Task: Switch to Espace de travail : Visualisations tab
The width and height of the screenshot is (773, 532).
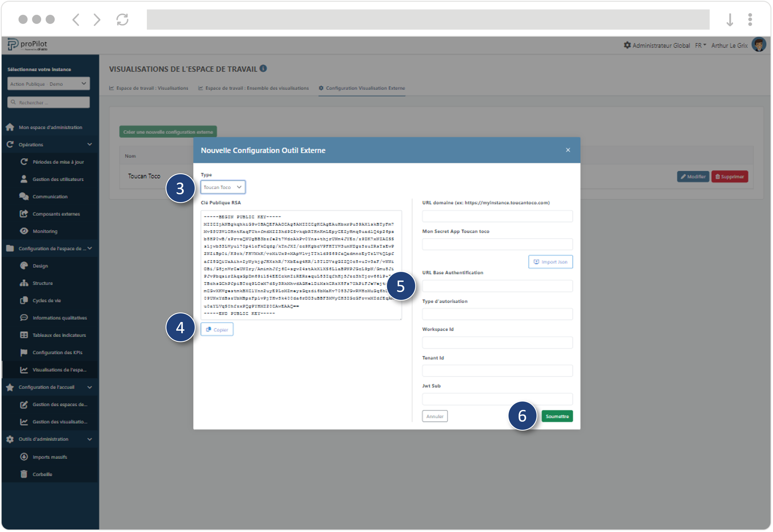Action: pyautogui.click(x=149, y=88)
